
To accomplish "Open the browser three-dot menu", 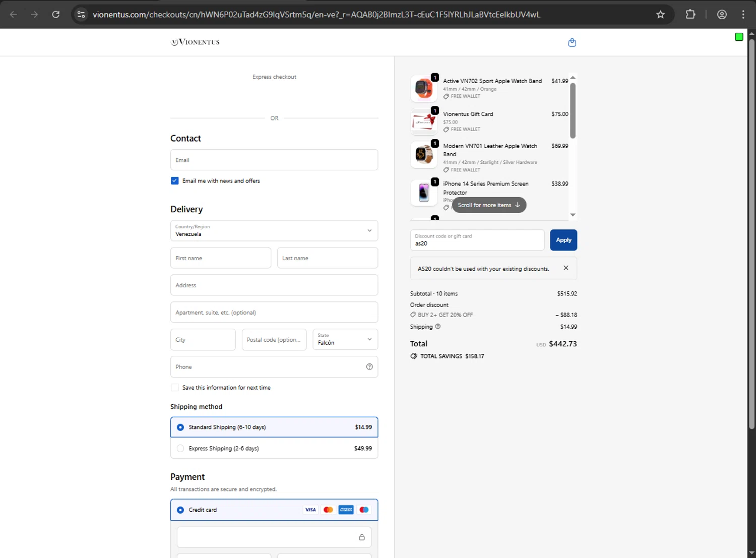I will click(x=743, y=15).
